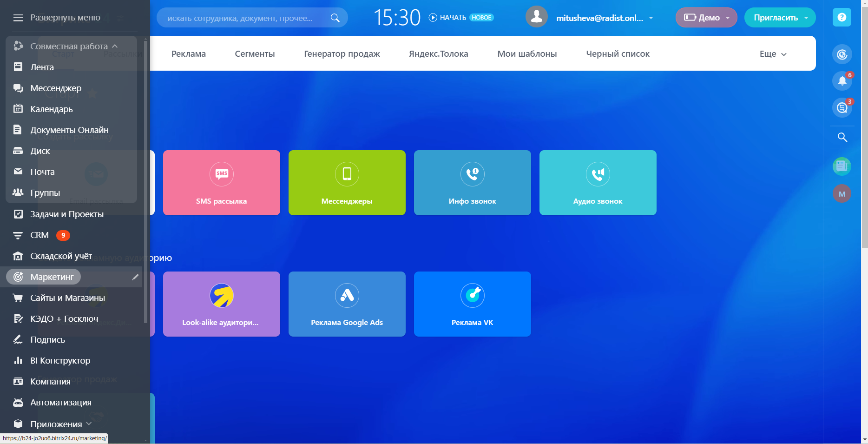Click the pencil edit icon beside Маркетинг

point(135,277)
